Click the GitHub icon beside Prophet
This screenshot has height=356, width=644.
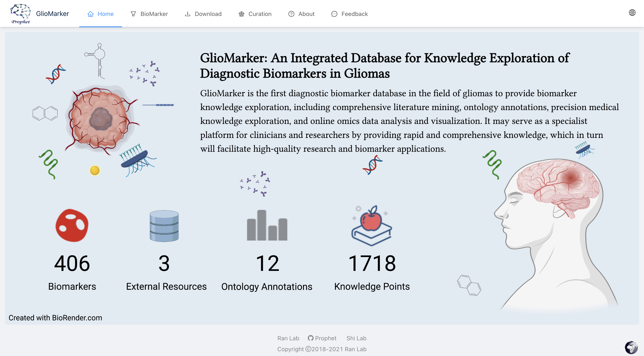pyautogui.click(x=310, y=338)
